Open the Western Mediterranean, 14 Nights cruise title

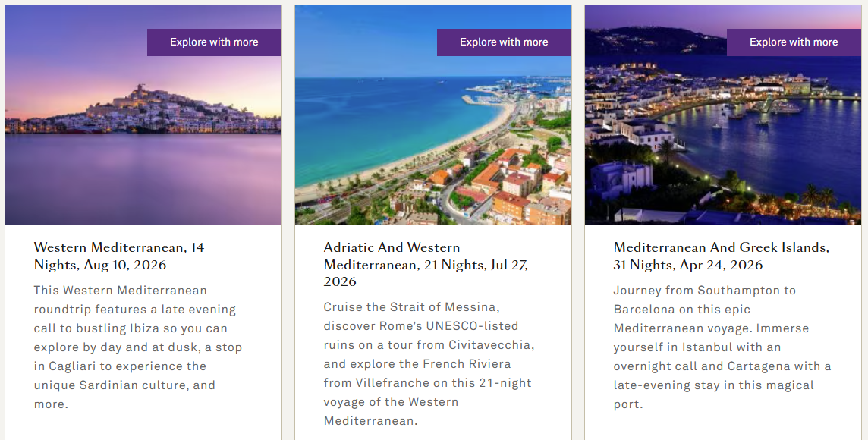pyautogui.click(x=119, y=256)
